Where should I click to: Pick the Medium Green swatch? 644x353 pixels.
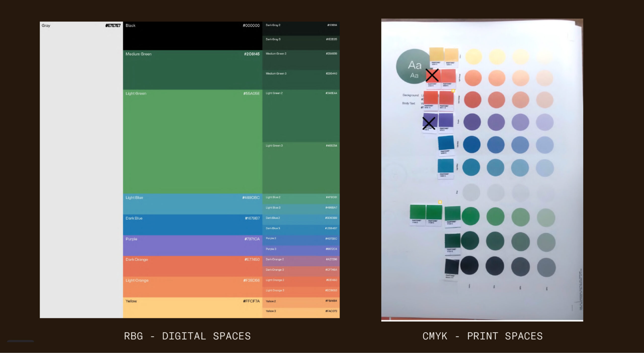click(193, 70)
